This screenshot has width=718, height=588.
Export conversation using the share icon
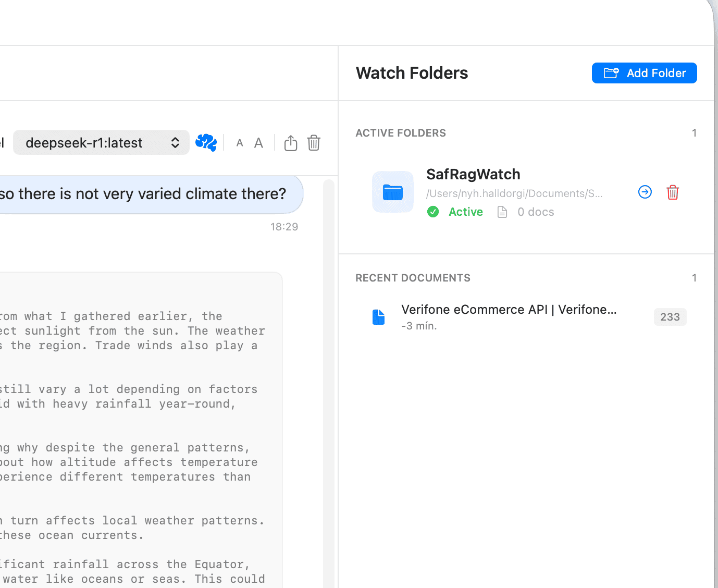coord(290,142)
